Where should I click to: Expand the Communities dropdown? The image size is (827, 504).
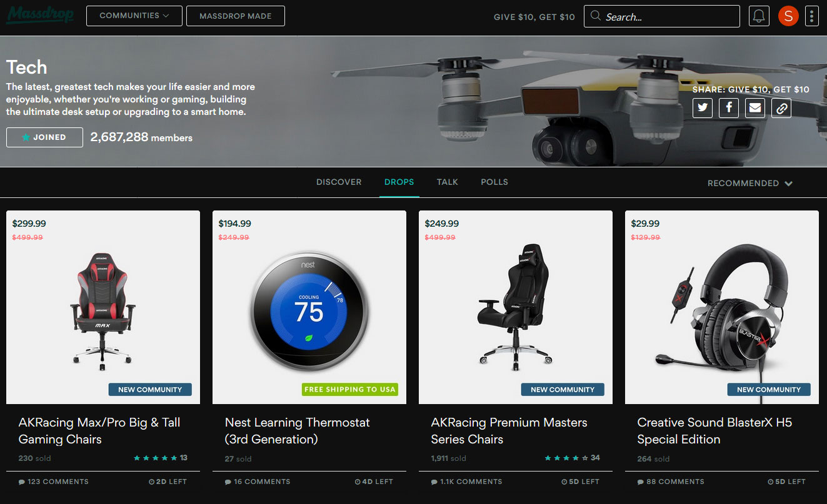tap(134, 16)
